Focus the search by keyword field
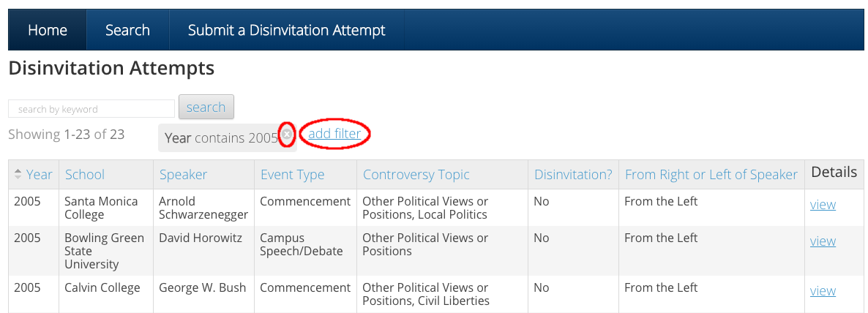 (x=91, y=109)
